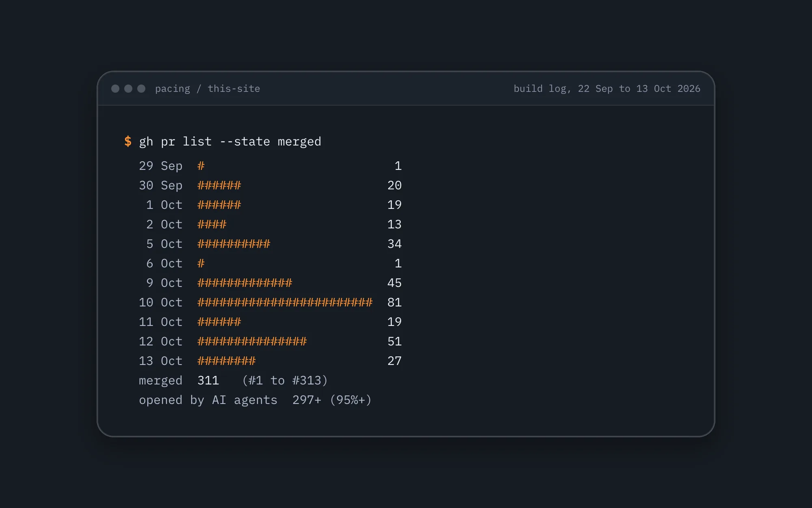Click the build log date range header
The height and width of the screenshot is (508, 812).
(x=607, y=89)
